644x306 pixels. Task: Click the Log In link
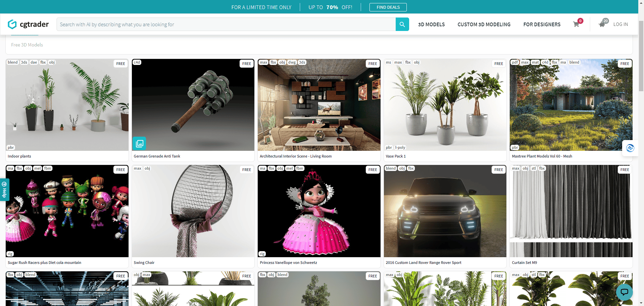[620, 24]
